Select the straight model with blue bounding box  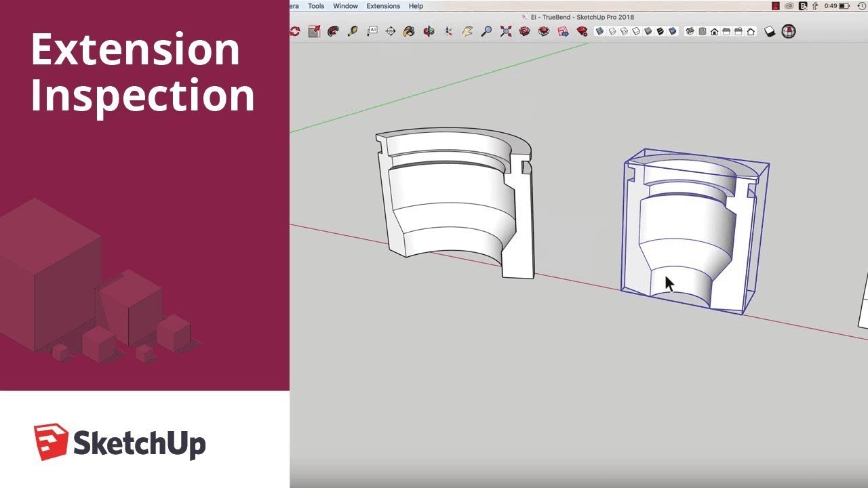click(x=695, y=231)
